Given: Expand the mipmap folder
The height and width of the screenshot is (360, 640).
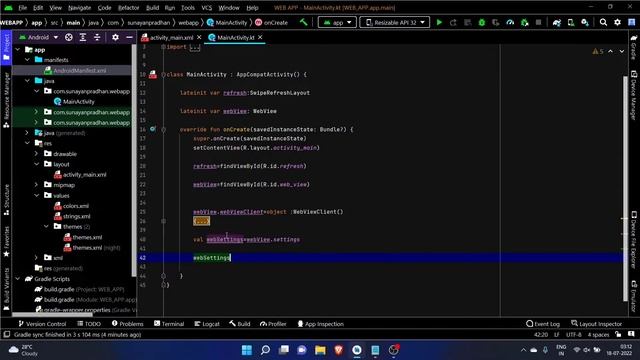Looking at the screenshot, I should 36,185.
